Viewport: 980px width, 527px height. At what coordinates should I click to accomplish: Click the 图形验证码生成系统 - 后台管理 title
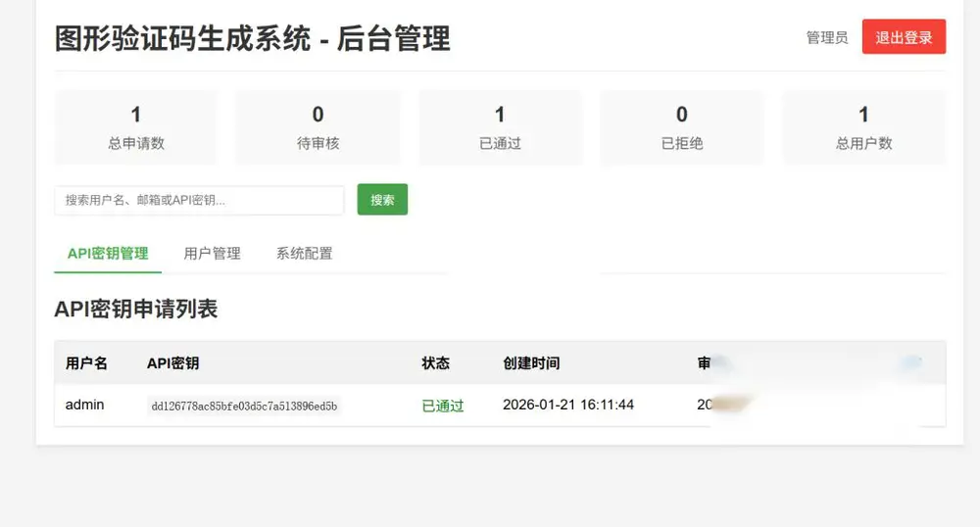tap(252, 39)
